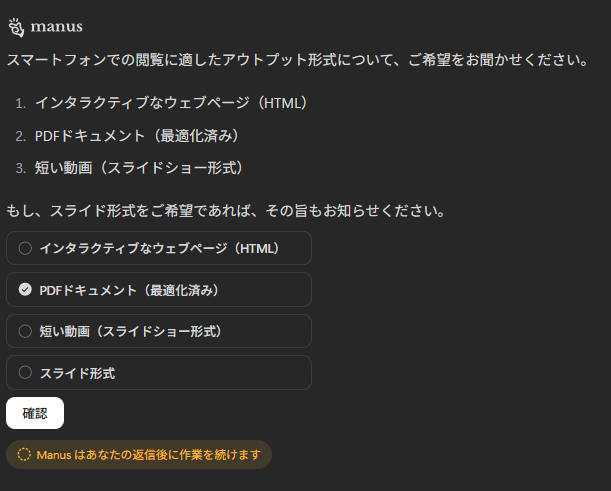Click the 確認 confirm button
The height and width of the screenshot is (491, 611).
coord(35,413)
